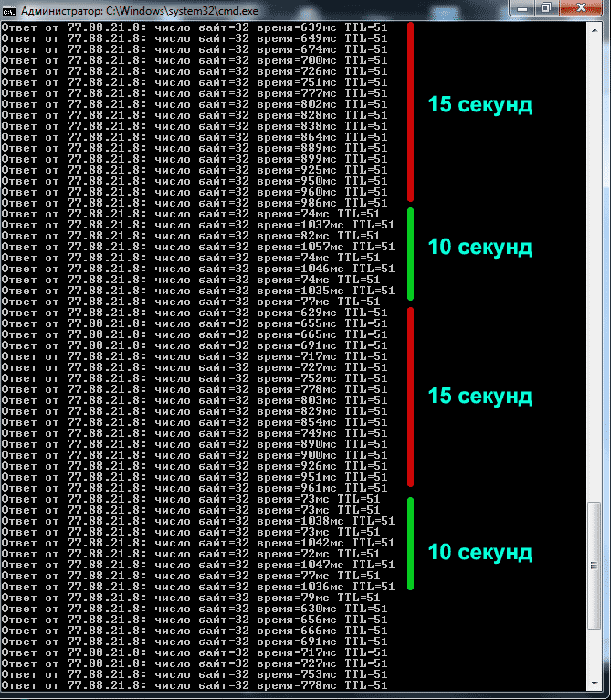This screenshot has width=611, height=700.
Task: Click the line with время=1036мс
Action: [x=197, y=587]
